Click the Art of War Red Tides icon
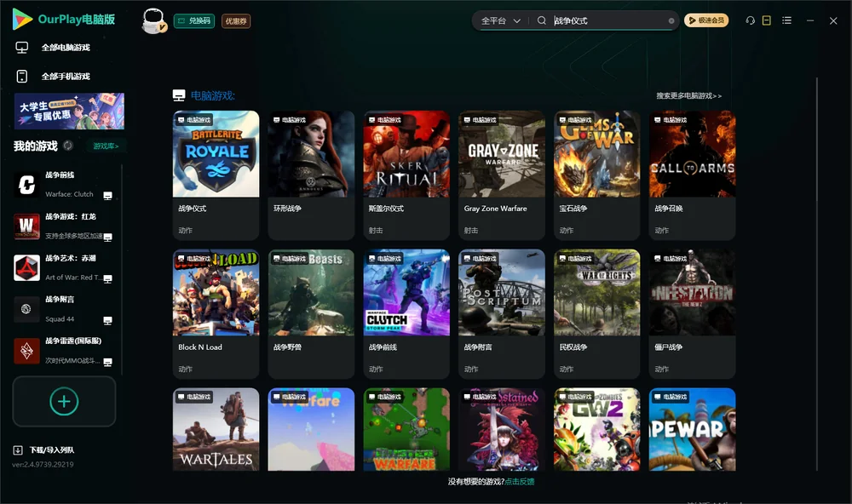 coord(26,267)
